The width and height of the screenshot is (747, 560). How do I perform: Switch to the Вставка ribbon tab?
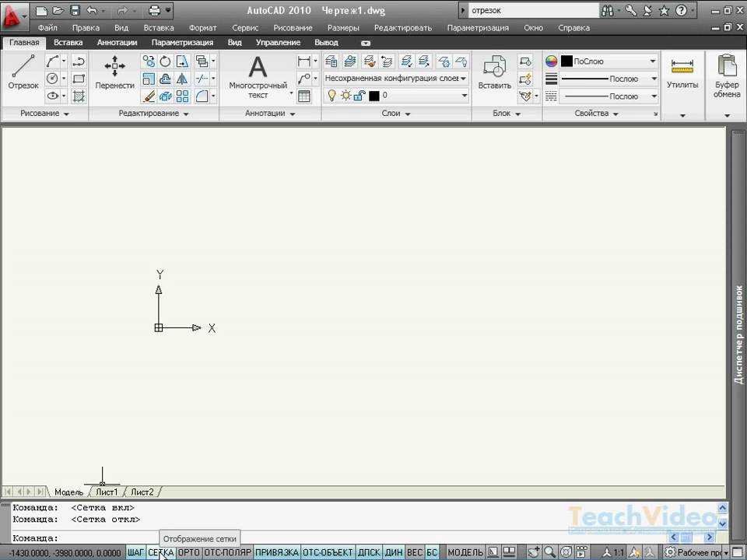coord(68,42)
